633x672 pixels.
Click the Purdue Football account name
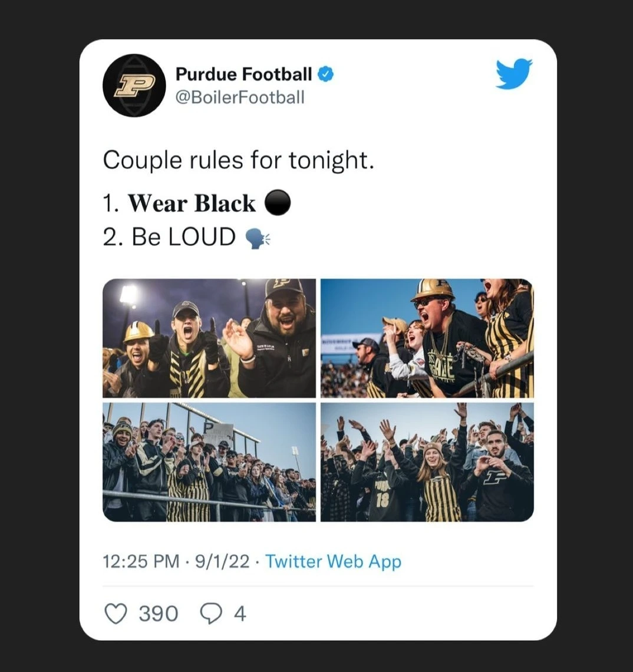244,74
